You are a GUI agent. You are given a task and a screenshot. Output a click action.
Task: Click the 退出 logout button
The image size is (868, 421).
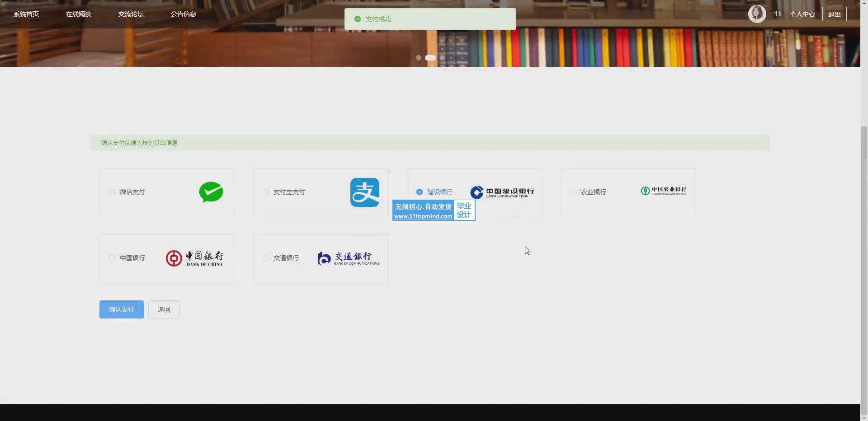point(835,14)
